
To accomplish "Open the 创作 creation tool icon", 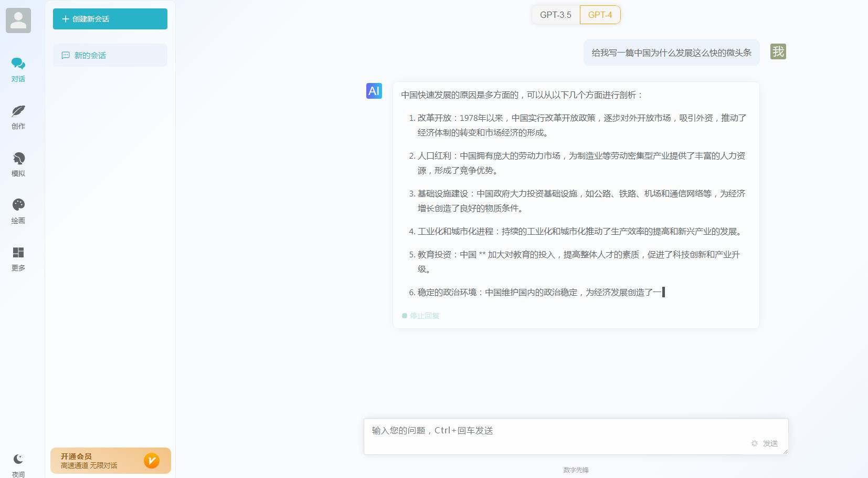I will click(x=18, y=111).
